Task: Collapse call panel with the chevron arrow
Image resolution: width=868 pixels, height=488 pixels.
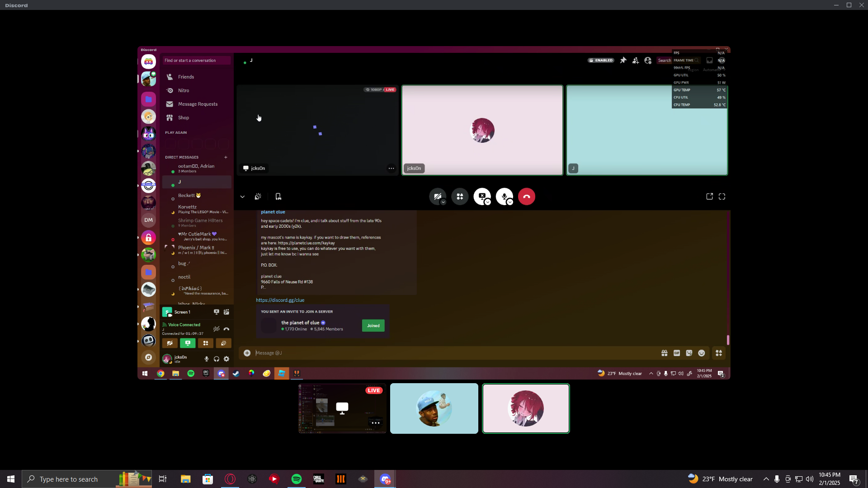Action: (242, 197)
